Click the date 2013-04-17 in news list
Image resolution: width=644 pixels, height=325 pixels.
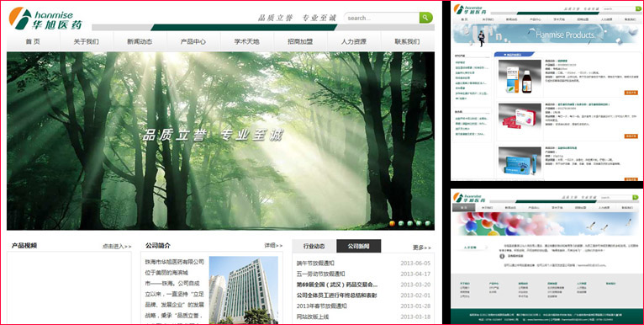pos(415,274)
